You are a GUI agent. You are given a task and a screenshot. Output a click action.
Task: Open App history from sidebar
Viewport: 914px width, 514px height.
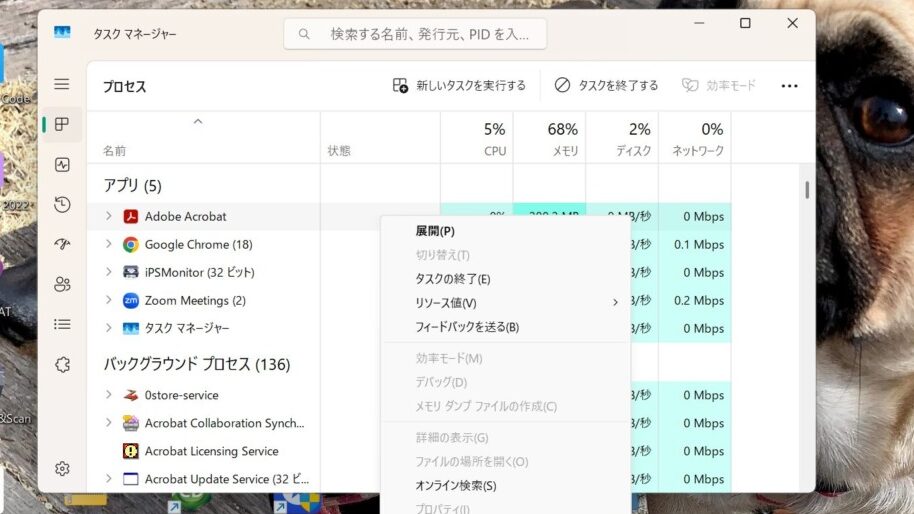point(62,205)
